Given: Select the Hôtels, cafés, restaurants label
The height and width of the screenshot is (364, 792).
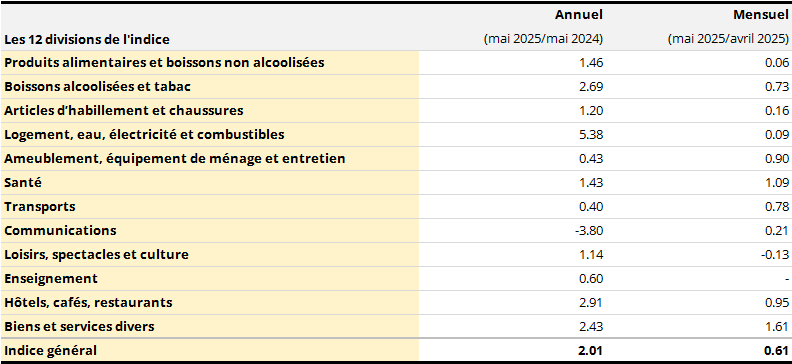Looking at the screenshot, I should click(x=88, y=302).
